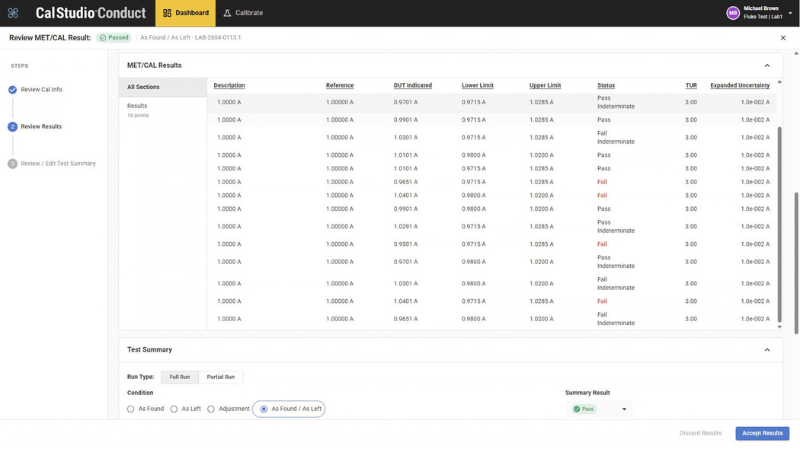Image resolution: width=800 pixels, height=450 pixels.
Task: Click the DUT value 0.9501 A
Action: (x=406, y=244)
